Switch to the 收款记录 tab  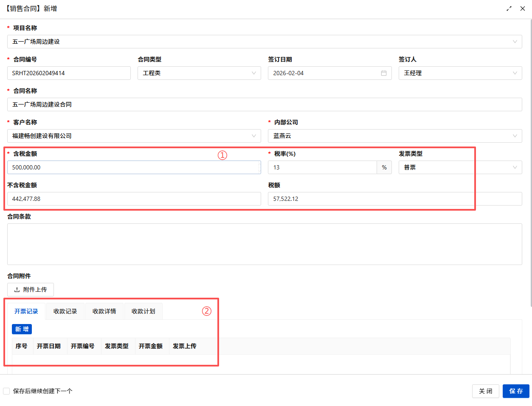65,311
